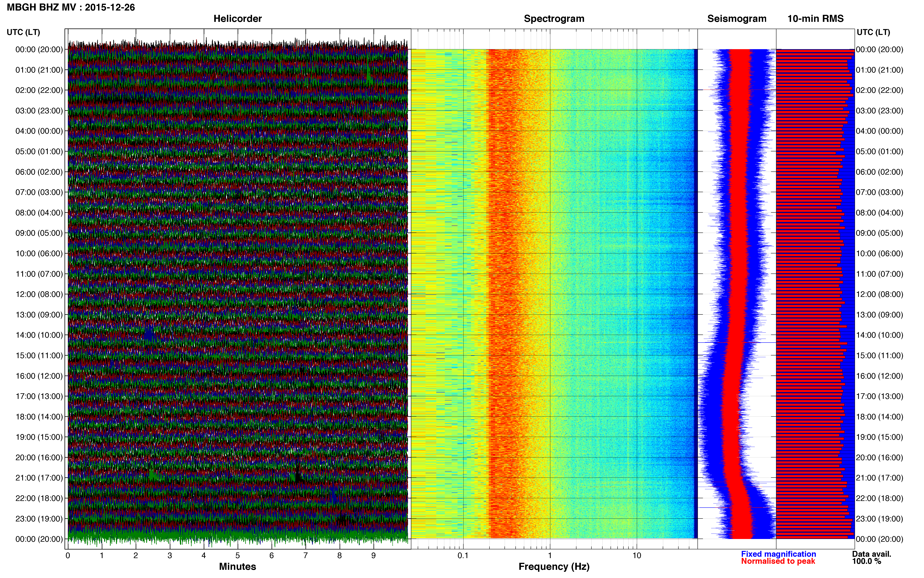Click '07:00 (03:00)' label beside the Helicorder
Image resolution: width=924 pixels, height=578 pixels.
click(x=39, y=192)
